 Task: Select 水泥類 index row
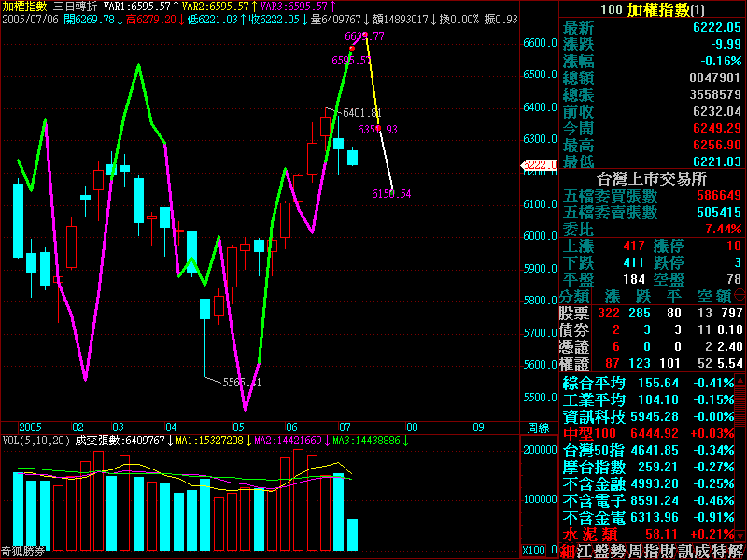tap(647, 534)
